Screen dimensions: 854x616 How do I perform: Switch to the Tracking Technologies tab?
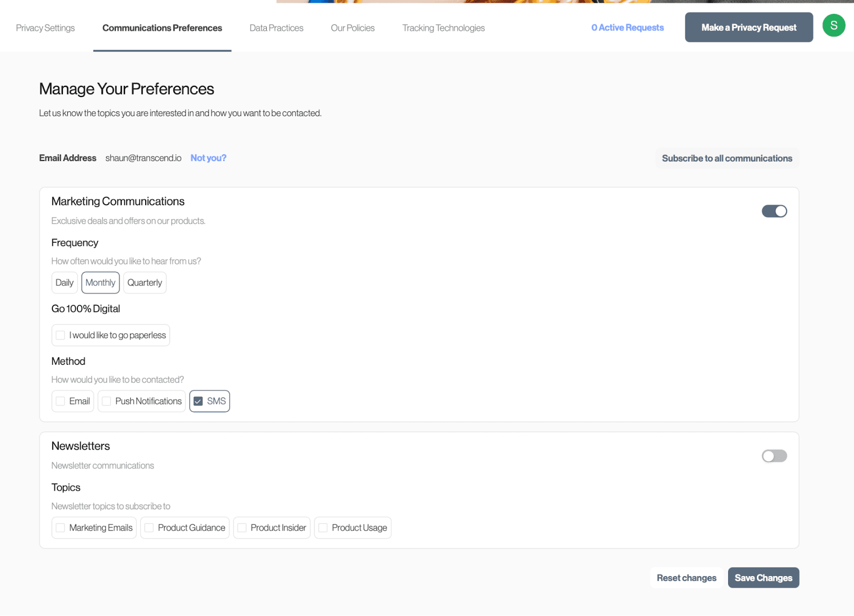[x=443, y=27]
